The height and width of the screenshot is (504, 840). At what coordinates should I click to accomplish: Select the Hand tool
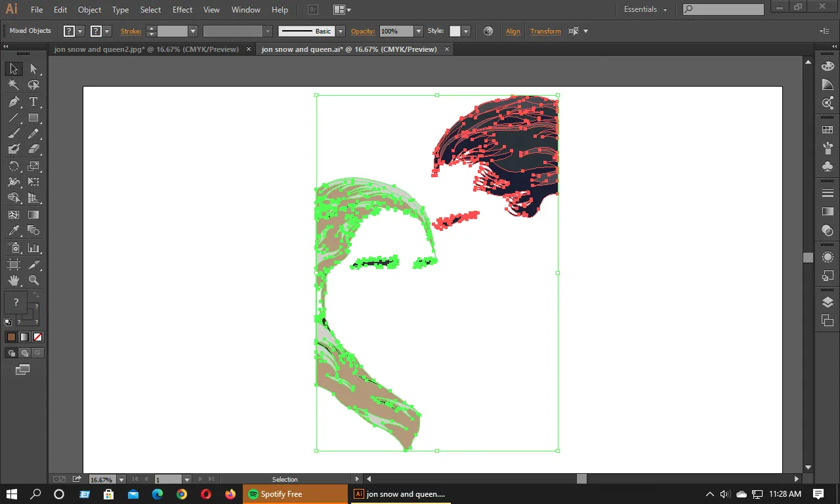point(13,281)
